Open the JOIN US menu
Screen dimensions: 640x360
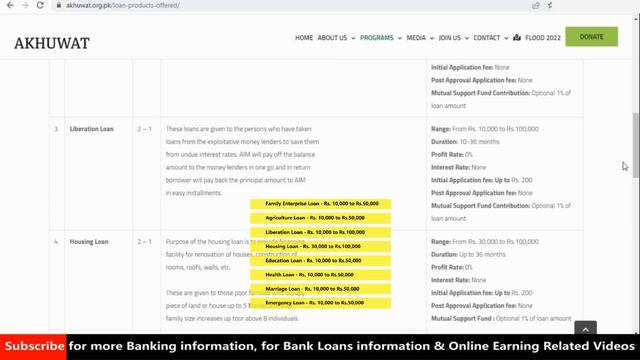[449, 38]
